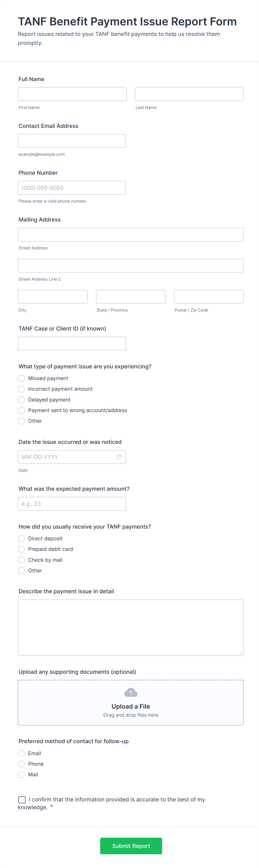Set Email as preferred contact method
259x868 pixels.
21,753
